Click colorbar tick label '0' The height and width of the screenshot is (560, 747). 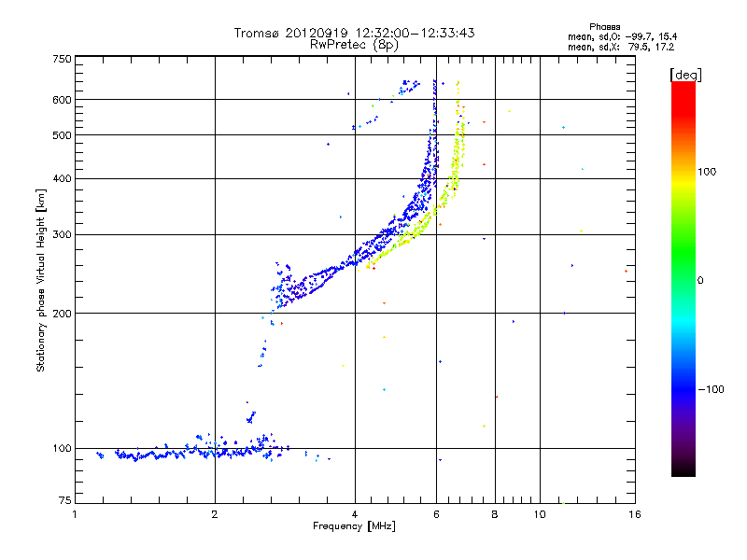pyautogui.click(x=699, y=281)
